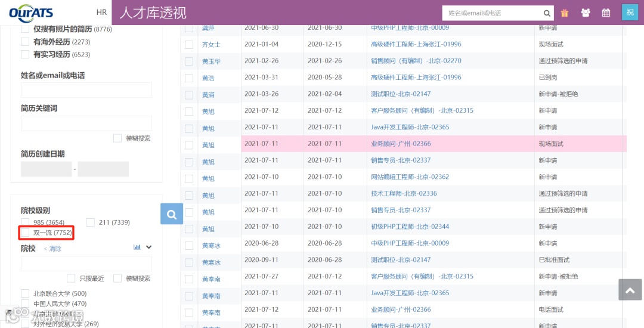This screenshot has width=644, height=328.
Task: Tick the 985 (3654) checkbox
Action: pyautogui.click(x=25, y=222)
